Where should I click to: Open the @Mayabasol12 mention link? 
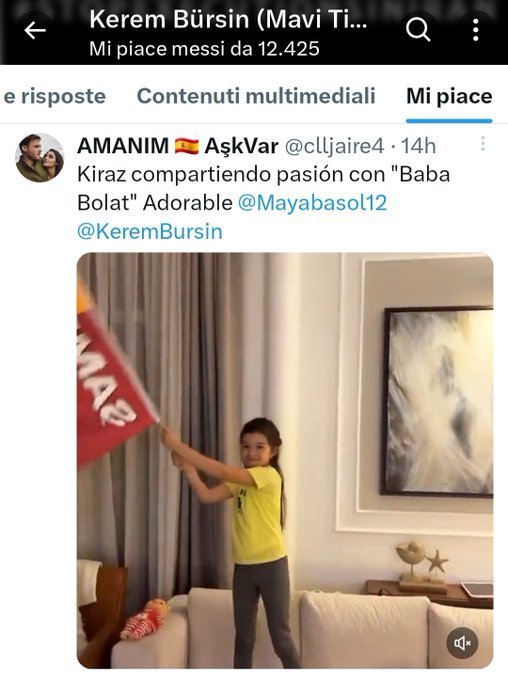point(312,203)
